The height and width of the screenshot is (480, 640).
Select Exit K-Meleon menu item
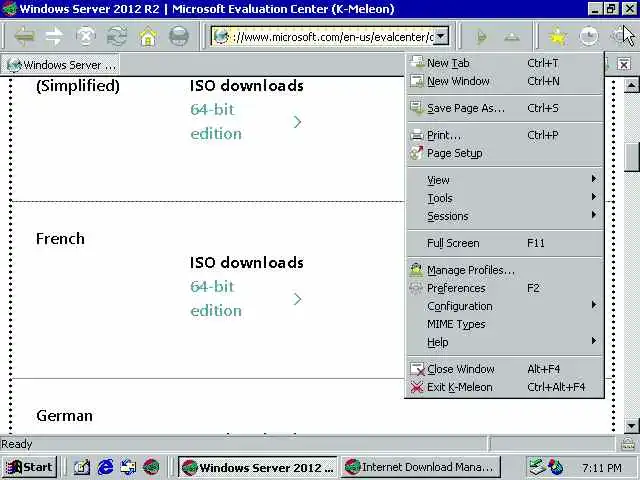click(x=504, y=387)
